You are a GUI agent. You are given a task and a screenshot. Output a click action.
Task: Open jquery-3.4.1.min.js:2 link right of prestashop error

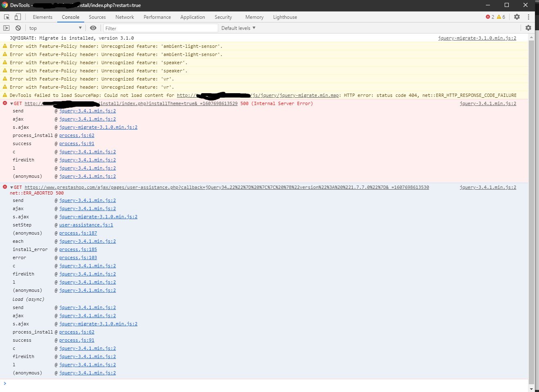pyautogui.click(x=488, y=187)
